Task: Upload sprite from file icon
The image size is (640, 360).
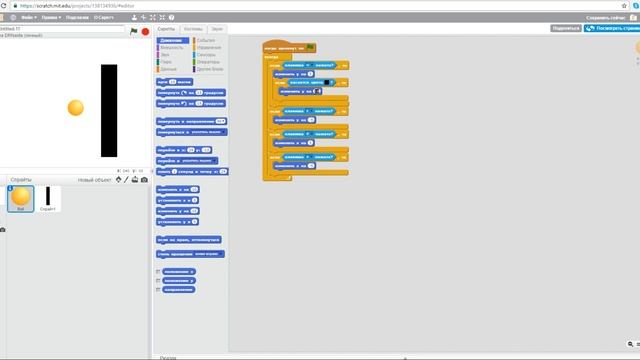Action: click(135, 180)
